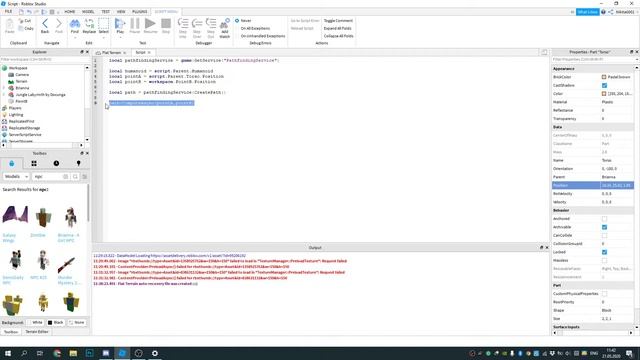The height and width of the screenshot is (360, 640).
Task: Click the new file icon in quick access toolbar
Action: (21, 12)
